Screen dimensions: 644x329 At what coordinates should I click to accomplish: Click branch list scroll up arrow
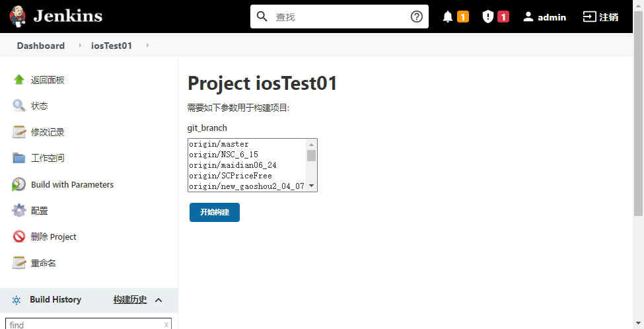311,144
